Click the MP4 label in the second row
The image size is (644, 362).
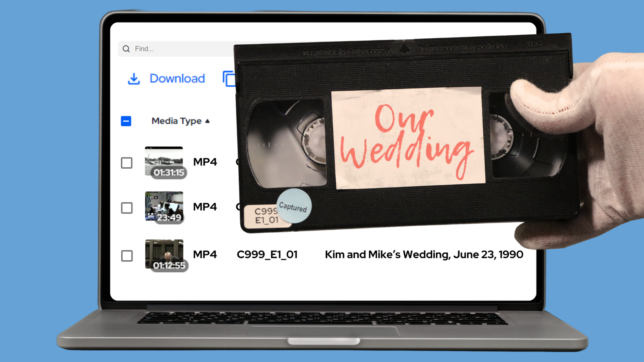pyautogui.click(x=205, y=207)
